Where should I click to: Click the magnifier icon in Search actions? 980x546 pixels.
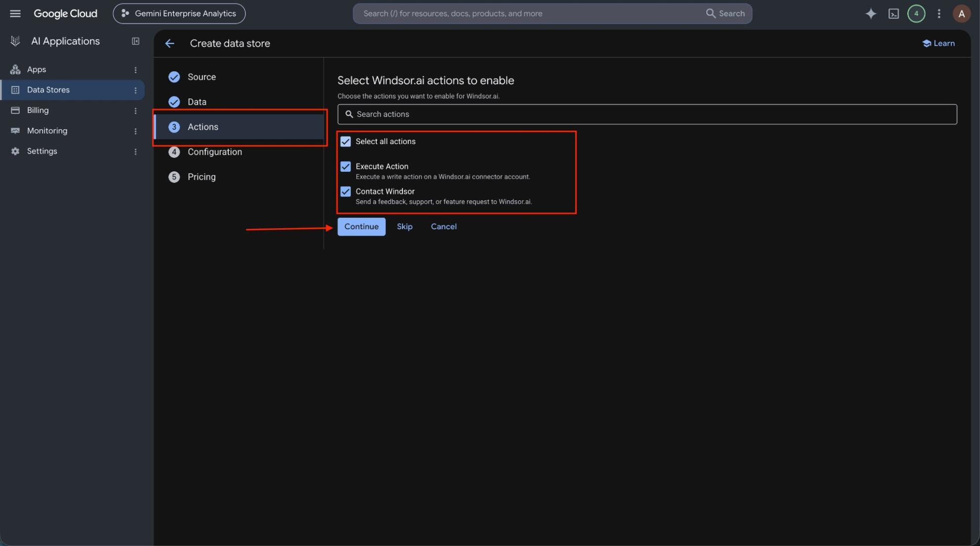[x=349, y=114]
